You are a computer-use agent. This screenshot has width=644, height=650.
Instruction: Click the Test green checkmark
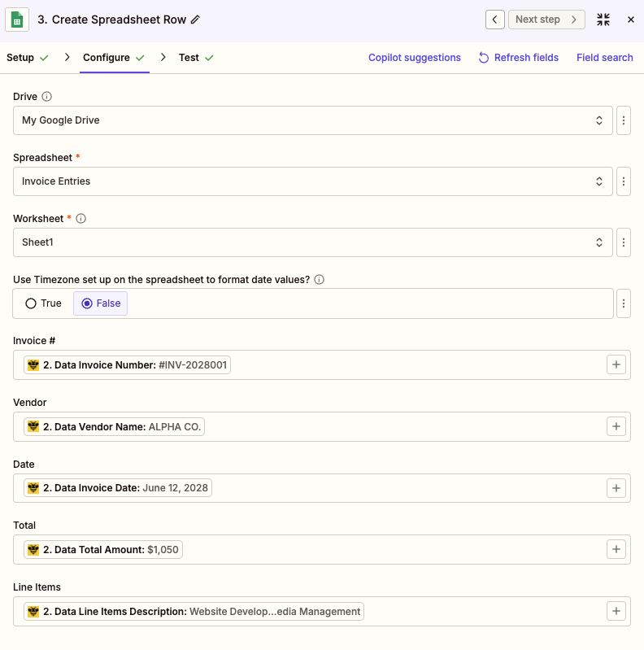[209, 58]
